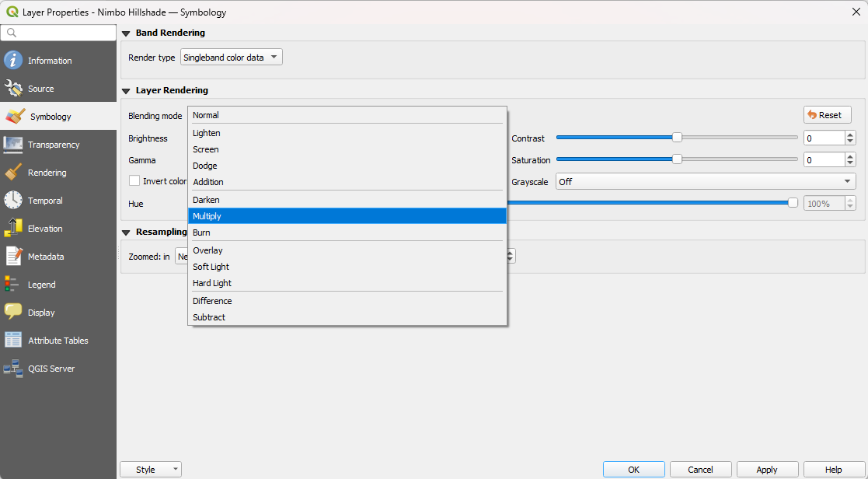Click the Reset button

826,114
